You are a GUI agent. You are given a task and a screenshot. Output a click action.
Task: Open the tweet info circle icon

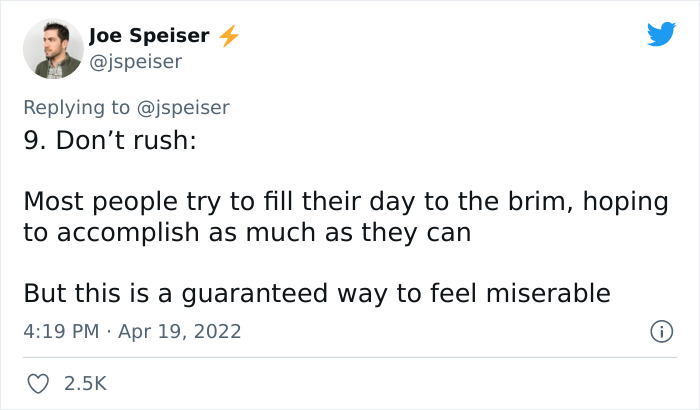pyautogui.click(x=660, y=331)
